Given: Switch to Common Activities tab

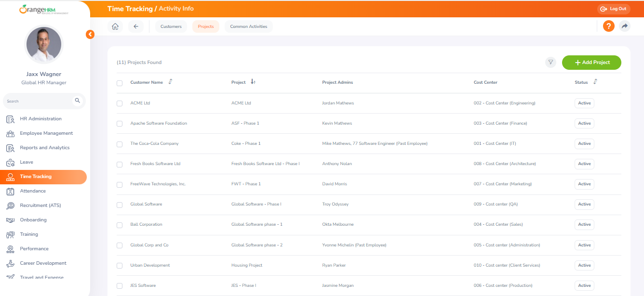Looking at the screenshot, I should pos(249,26).
